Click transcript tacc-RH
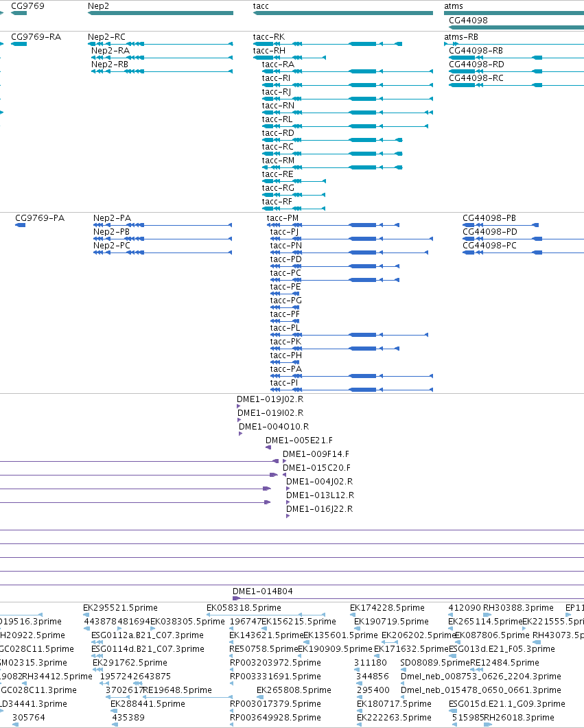The image size is (584, 728). 269,51
